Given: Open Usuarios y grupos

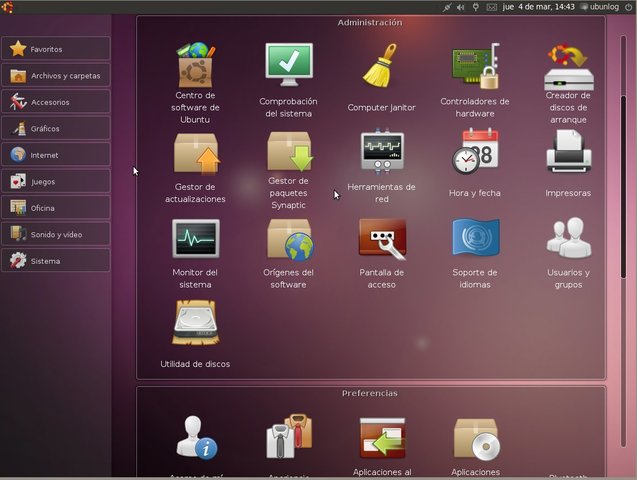Looking at the screenshot, I should coord(568,254).
